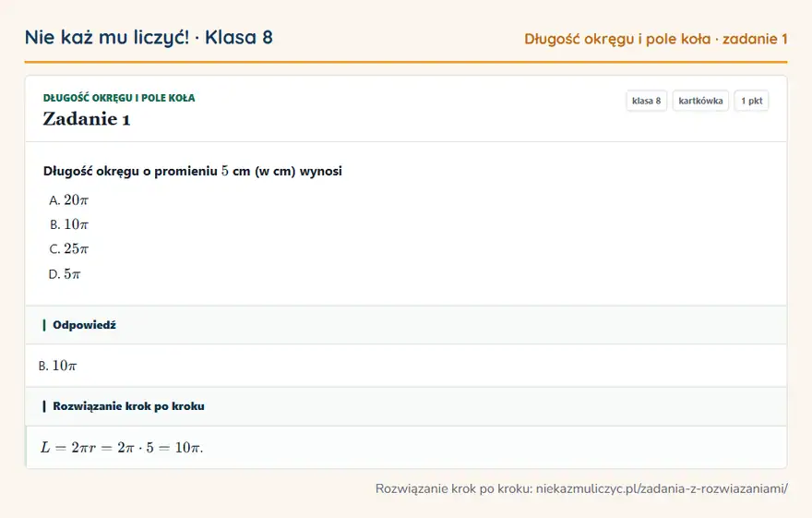Screen dimensions: 812x518
Task: Select answer option B. 10π in the choices list
Action: (x=69, y=224)
